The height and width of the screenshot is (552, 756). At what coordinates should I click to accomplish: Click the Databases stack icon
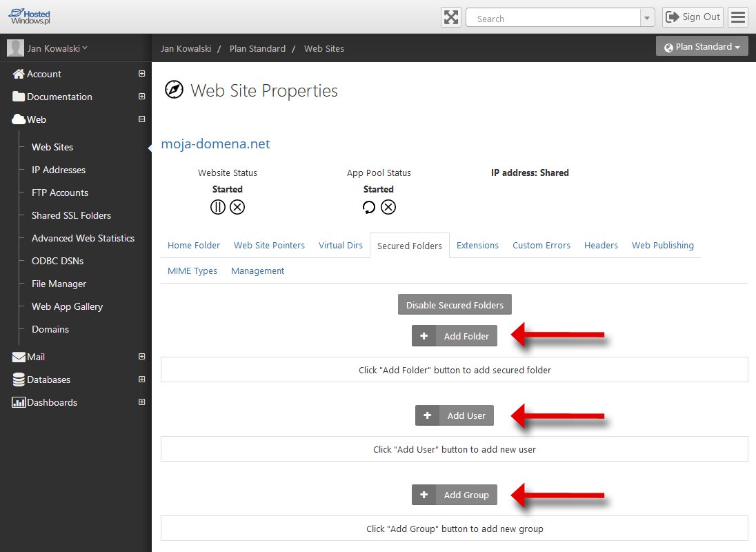pyautogui.click(x=19, y=379)
